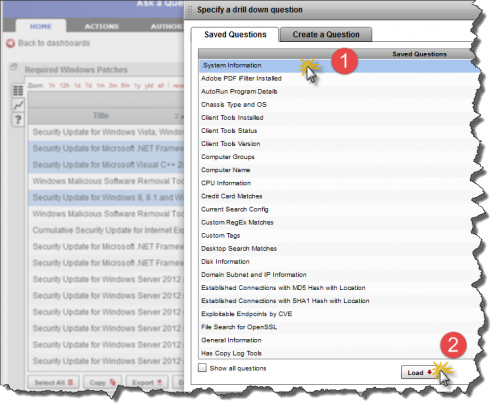Select Computer Groups question
The width and height of the screenshot is (500, 413).
tap(338, 157)
